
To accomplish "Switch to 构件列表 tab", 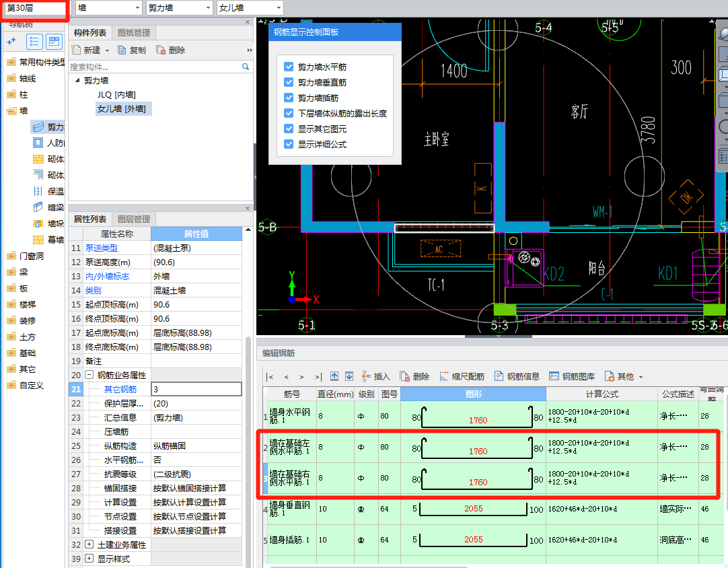I will (x=90, y=32).
